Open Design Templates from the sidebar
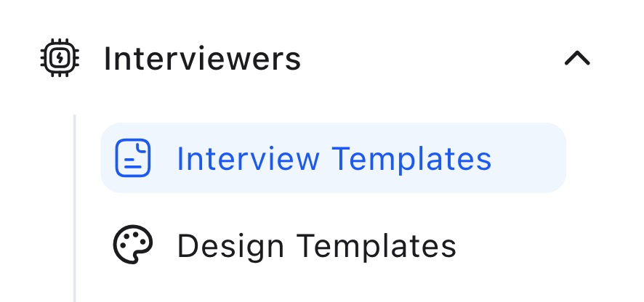Viewport: 644px width, 302px height. click(316, 246)
